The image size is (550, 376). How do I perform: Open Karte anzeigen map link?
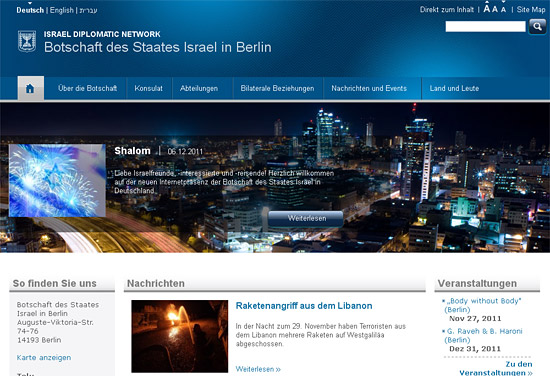click(44, 358)
